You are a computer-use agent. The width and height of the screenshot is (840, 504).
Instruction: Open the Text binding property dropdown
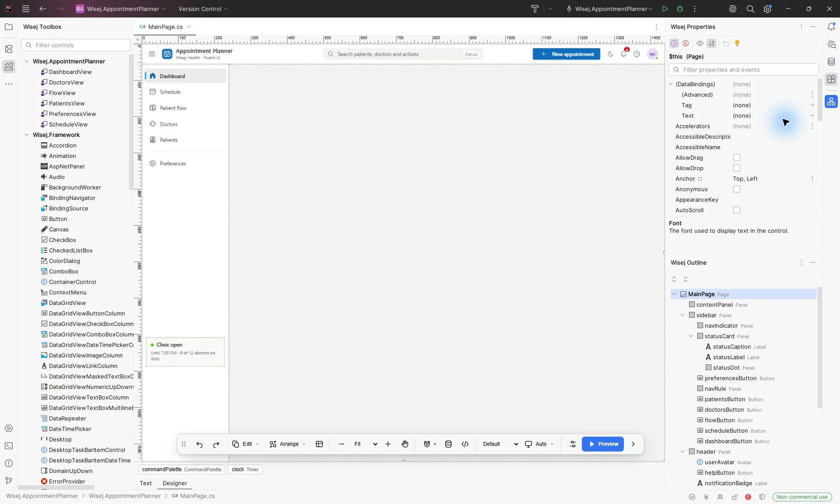(812, 115)
